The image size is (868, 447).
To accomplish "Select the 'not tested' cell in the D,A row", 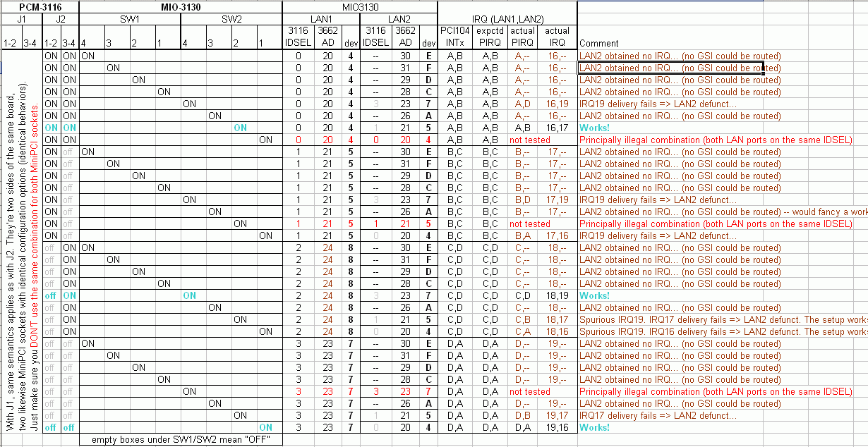I will [530, 391].
